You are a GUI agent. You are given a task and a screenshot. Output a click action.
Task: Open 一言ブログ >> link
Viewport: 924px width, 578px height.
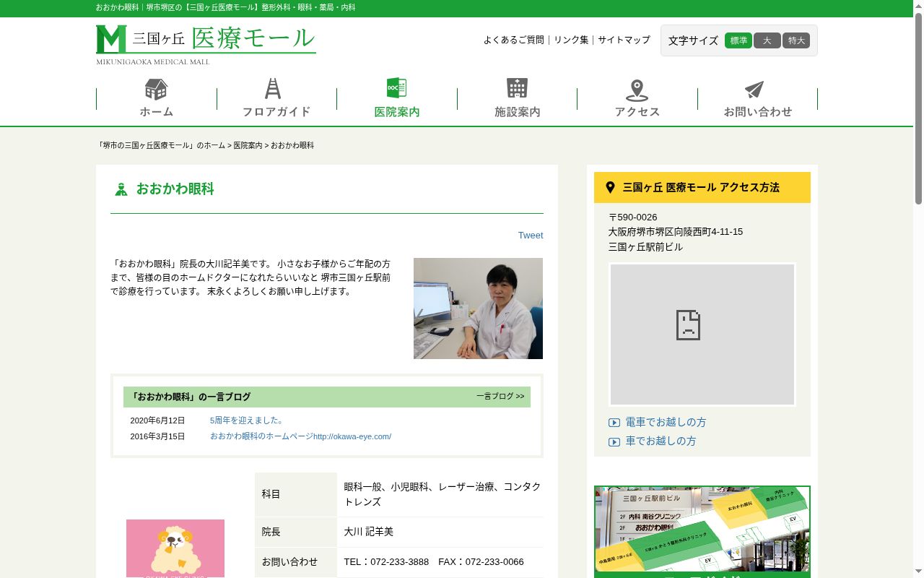(x=500, y=396)
